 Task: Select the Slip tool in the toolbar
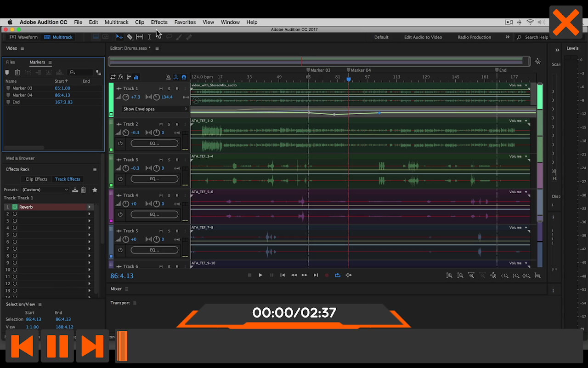pyautogui.click(x=140, y=37)
